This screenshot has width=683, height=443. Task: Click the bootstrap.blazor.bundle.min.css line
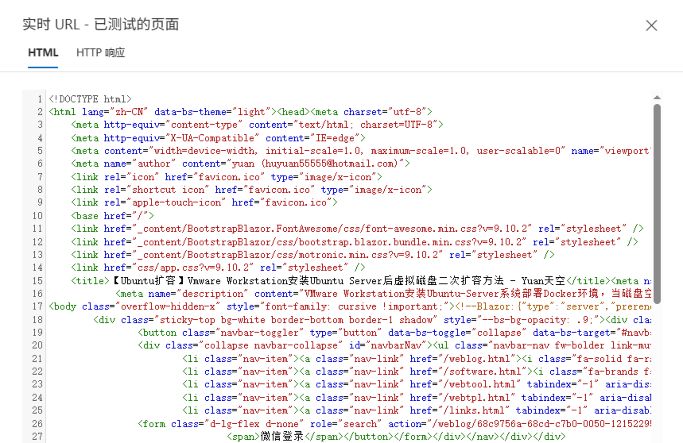tap(355, 242)
